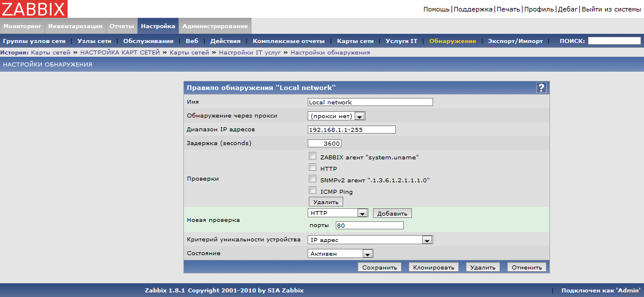The height and width of the screenshot is (297, 644).
Task: Tick the SNMPv2 agent check checkbox
Action: pyautogui.click(x=313, y=179)
